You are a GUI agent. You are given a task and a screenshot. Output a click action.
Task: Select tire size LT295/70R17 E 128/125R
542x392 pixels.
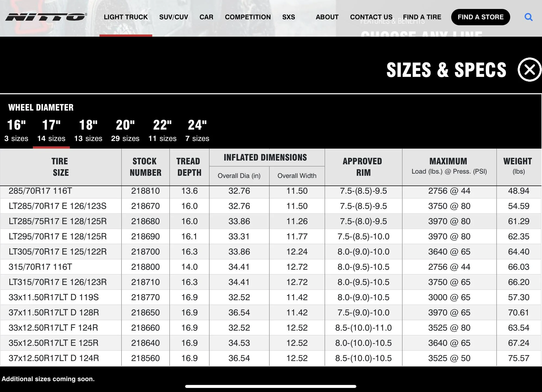pos(58,237)
